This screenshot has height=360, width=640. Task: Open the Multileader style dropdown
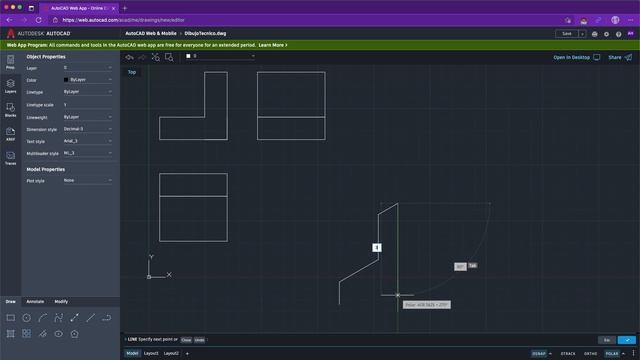88,153
